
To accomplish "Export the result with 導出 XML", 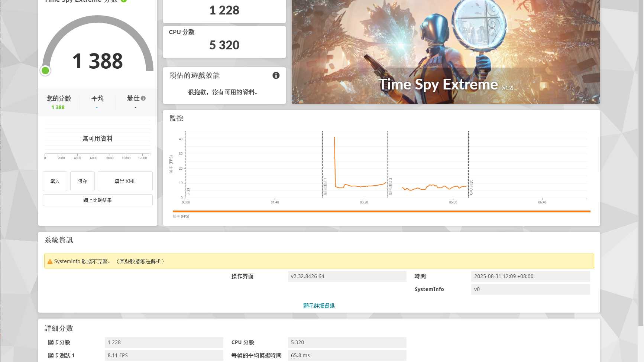I will point(125,181).
